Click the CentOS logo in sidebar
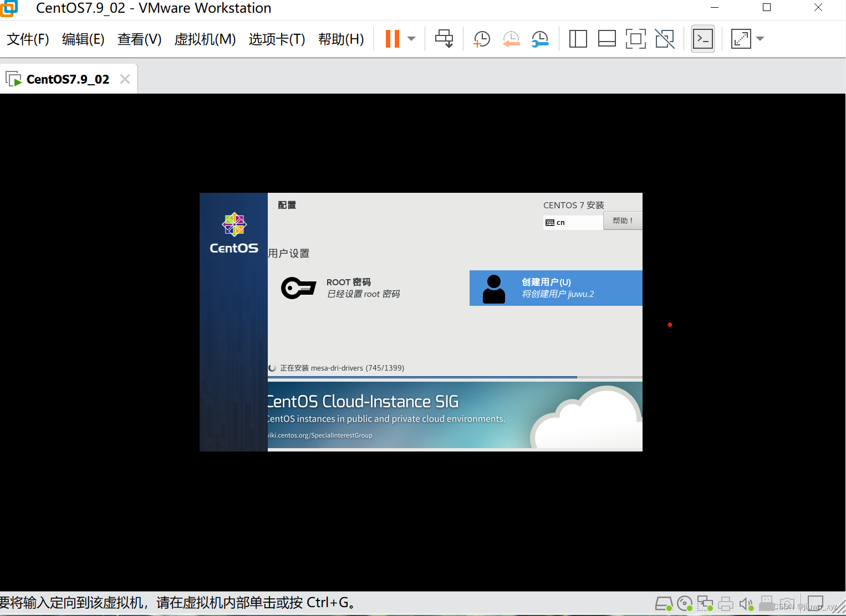 [234, 233]
